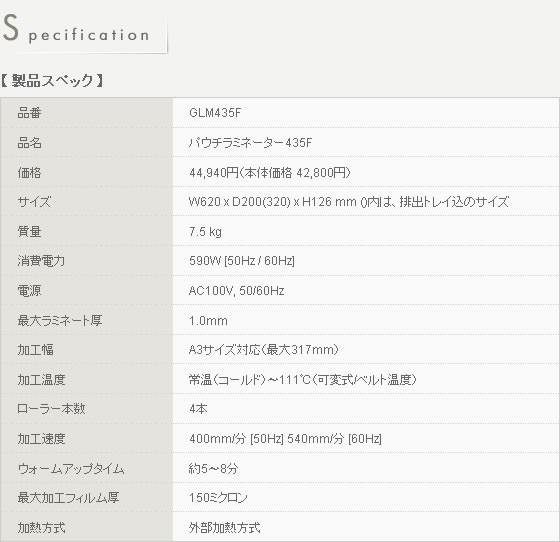Image resolution: width=560 pixels, height=542 pixels.
Task: Select the W620 x D200(320) dimensions text
Action: click(x=349, y=202)
